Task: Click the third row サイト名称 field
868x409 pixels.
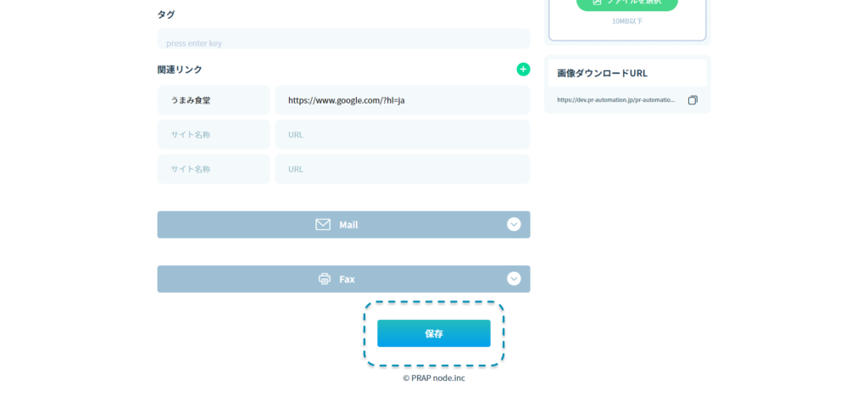Action: 214,169
